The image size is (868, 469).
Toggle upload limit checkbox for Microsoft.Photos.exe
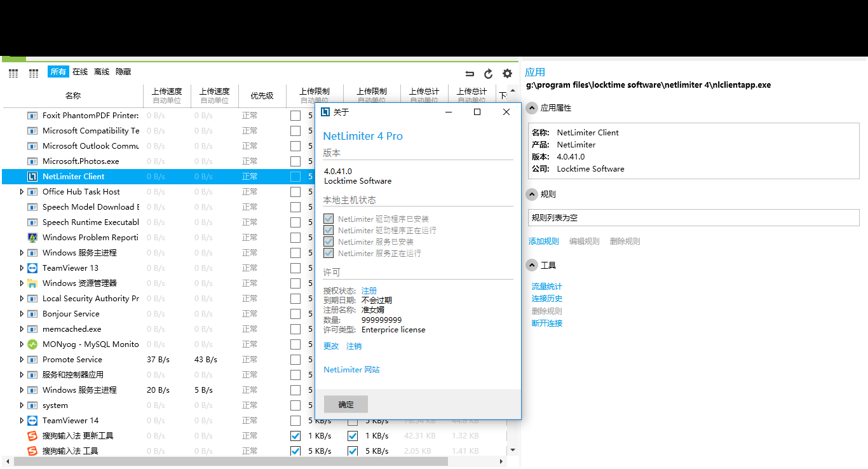pyautogui.click(x=295, y=161)
